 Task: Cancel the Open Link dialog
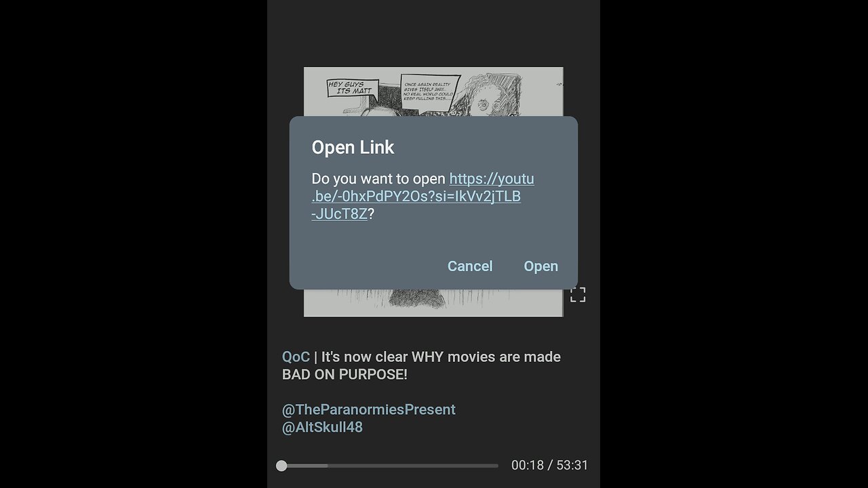(470, 266)
